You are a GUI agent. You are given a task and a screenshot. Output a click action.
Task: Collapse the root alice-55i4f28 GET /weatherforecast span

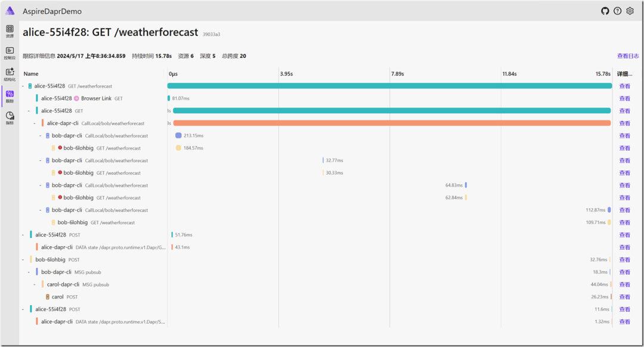23,86
